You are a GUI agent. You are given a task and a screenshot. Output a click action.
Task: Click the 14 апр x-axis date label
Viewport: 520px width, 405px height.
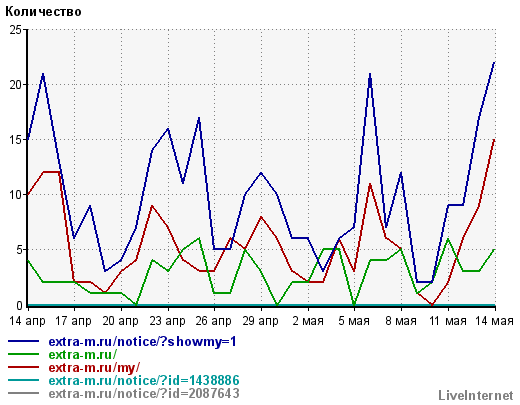click(27, 321)
